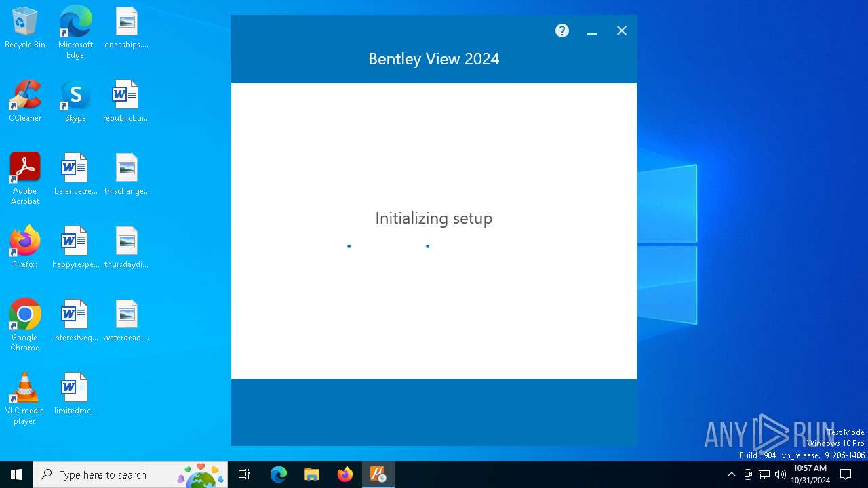Screen dimensions: 868x488
Task: Minimize the Bentley View 2024 installer
Action: 592,31
